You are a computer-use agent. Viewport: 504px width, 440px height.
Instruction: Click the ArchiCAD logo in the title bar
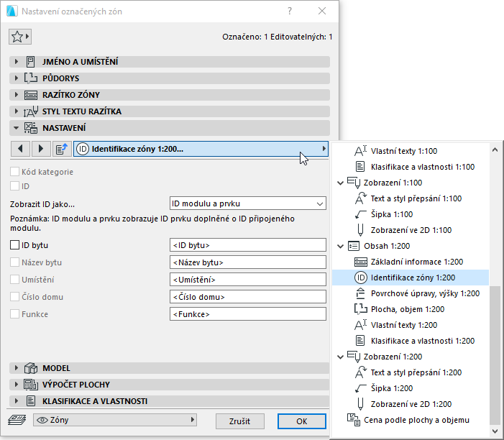(x=12, y=12)
